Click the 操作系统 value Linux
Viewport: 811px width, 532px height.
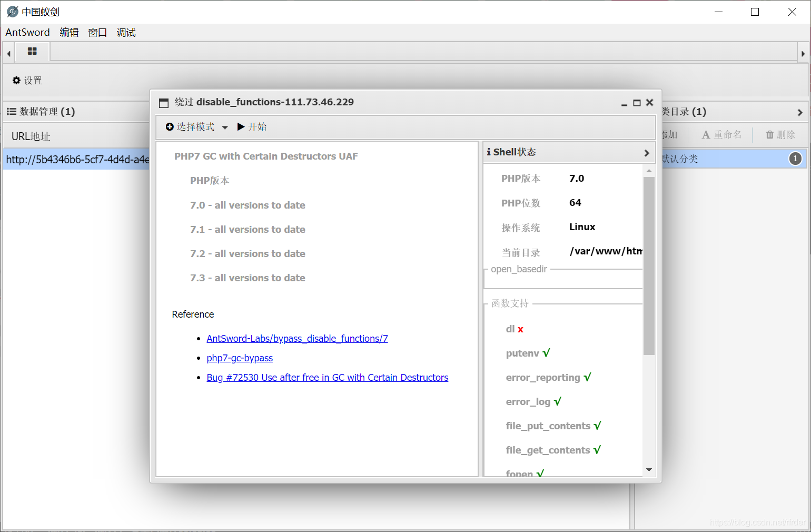click(x=582, y=227)
